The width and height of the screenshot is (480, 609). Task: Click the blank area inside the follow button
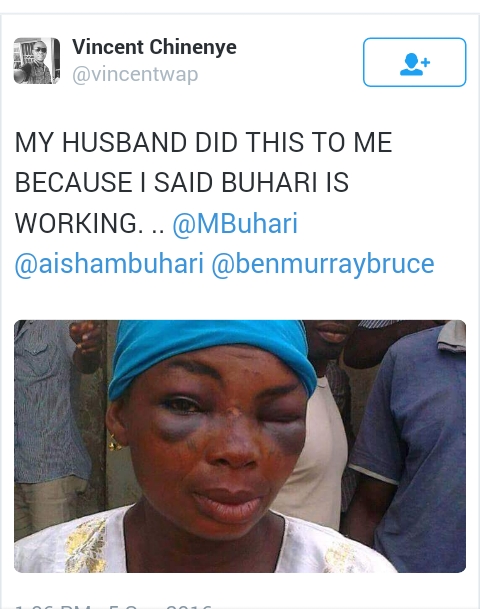383,62
